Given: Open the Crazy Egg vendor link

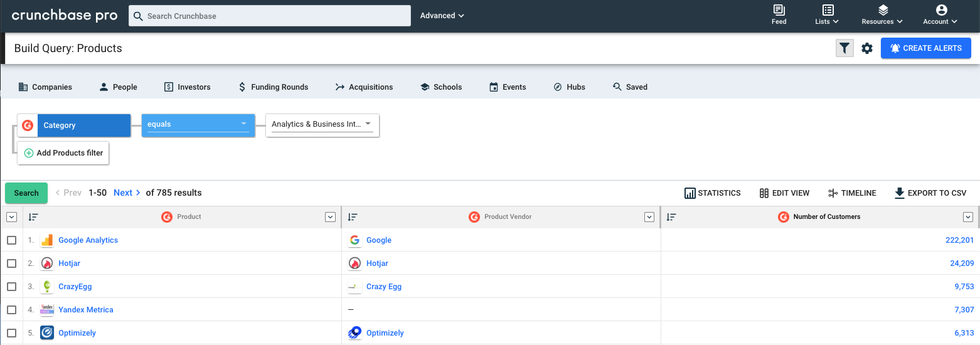Looking at the screenshot, I should click(x=384, y=287).
